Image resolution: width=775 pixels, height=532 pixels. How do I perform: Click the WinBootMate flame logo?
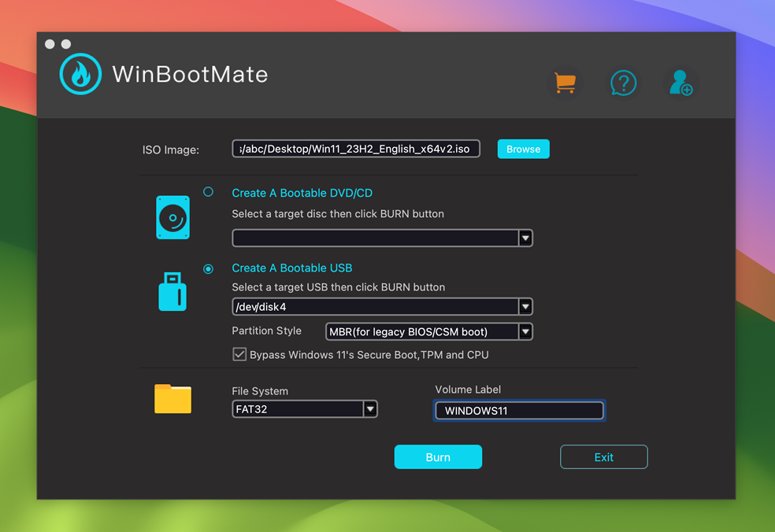coord(80,74)
